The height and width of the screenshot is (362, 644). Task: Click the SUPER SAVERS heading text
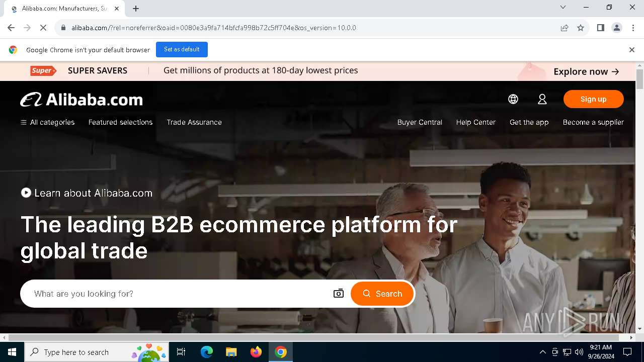click(98, 71)
